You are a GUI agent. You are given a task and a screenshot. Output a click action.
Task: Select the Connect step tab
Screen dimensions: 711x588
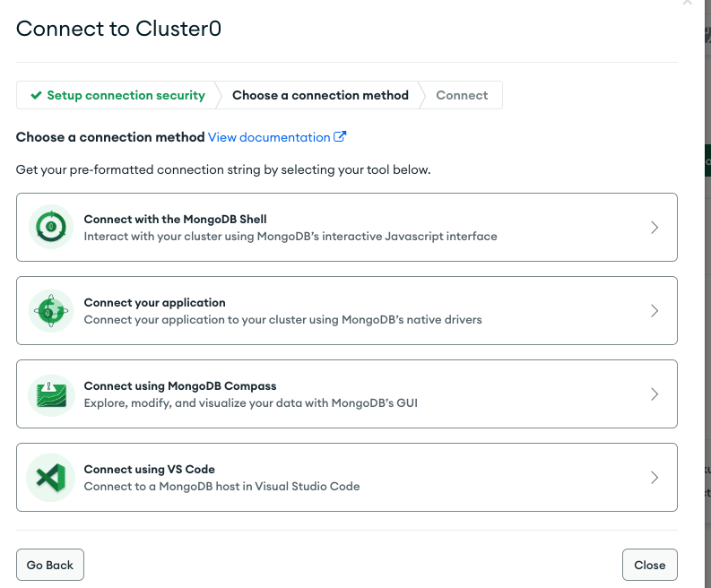click(x=462, y=95)
